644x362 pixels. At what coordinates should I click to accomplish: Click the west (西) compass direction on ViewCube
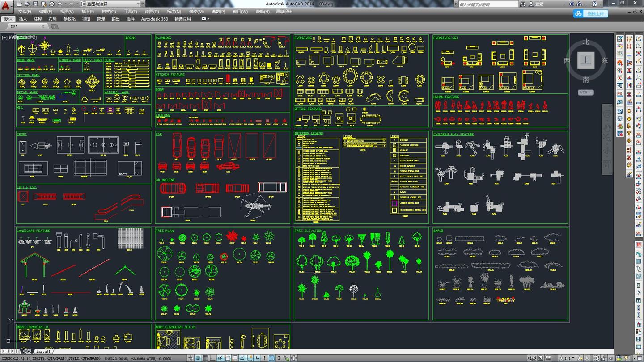[x=567, y=61]
